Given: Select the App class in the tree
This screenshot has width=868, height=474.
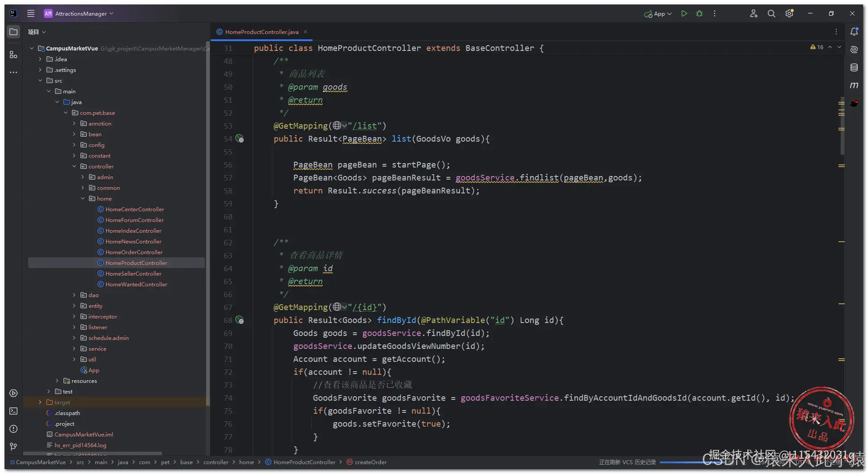Looking at the screenshot, I should click(x=90, y=370).
